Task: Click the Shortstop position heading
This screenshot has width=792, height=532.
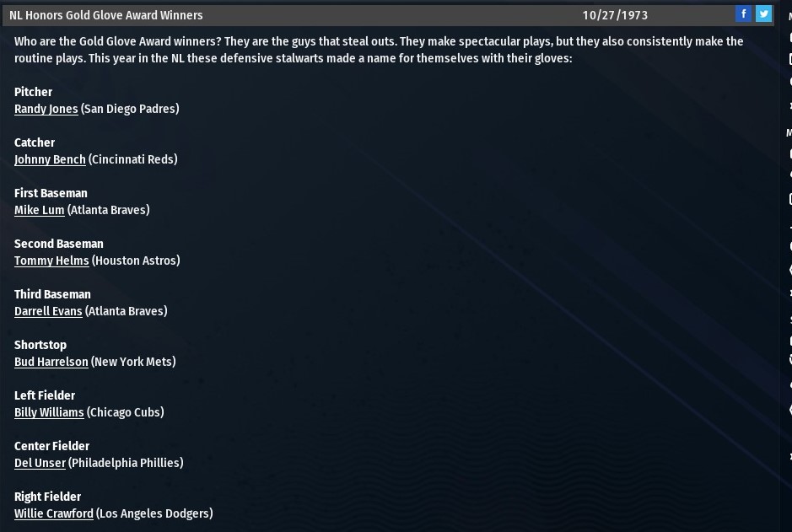Action: coord(40,345)
